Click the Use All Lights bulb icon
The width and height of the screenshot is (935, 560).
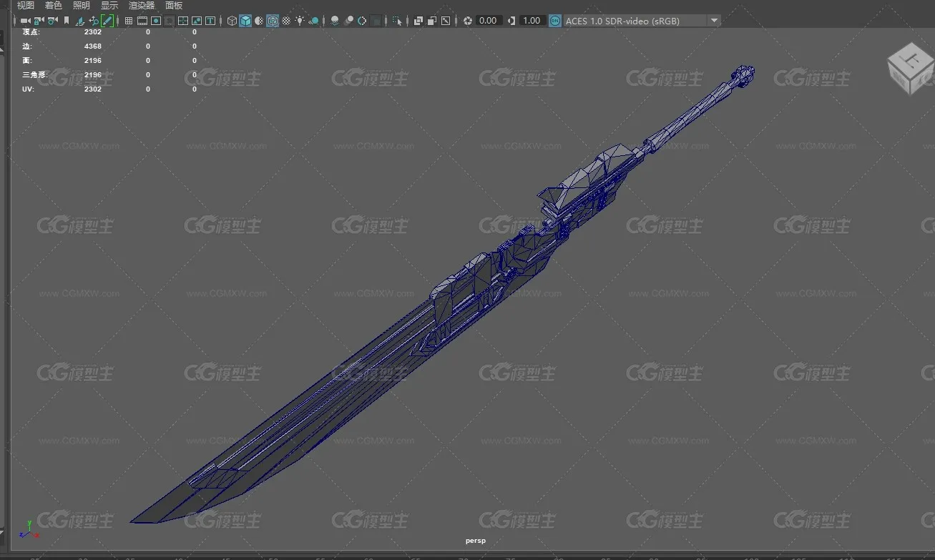coord(300,21)
